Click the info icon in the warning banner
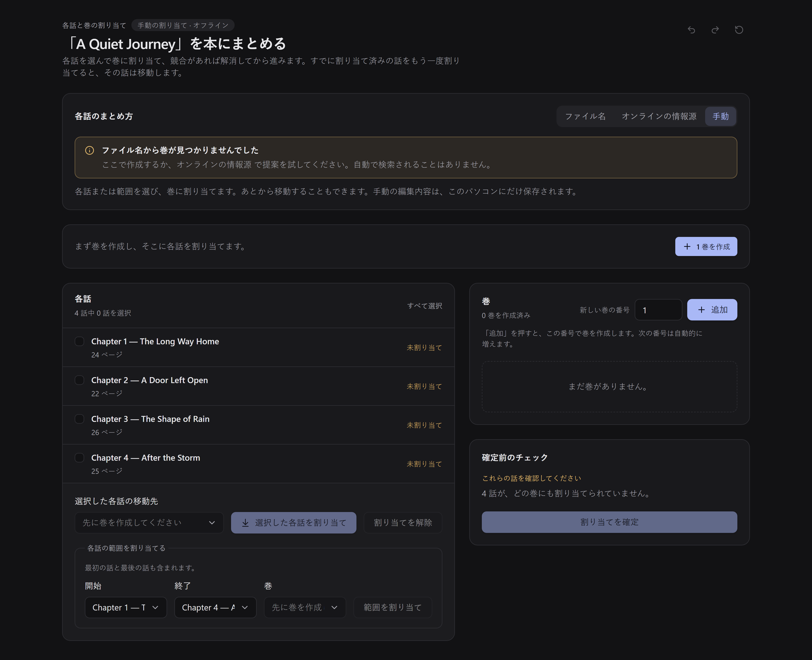 (89, 150)
